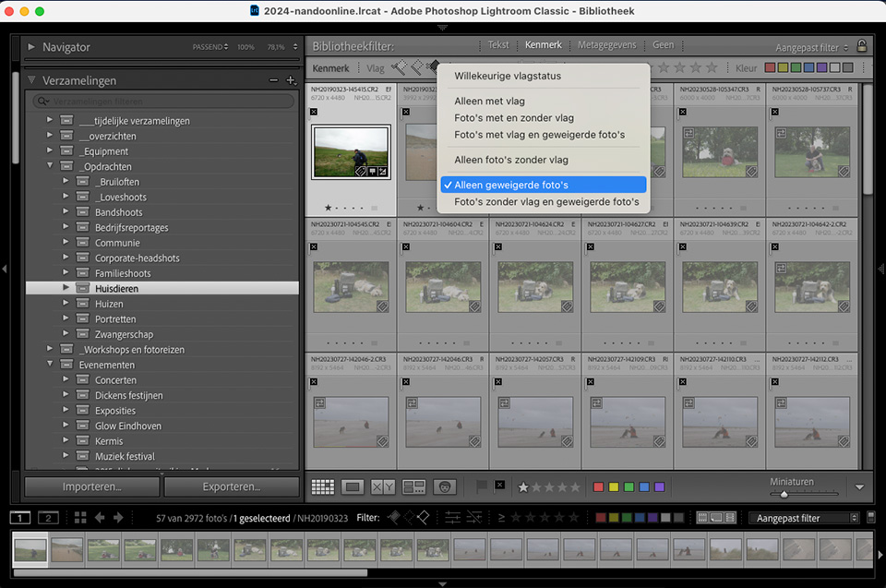Filter by red color label in the Kenmerk bar
The width and height of the screenshot is (886, 588).
[x=770, y=68]
